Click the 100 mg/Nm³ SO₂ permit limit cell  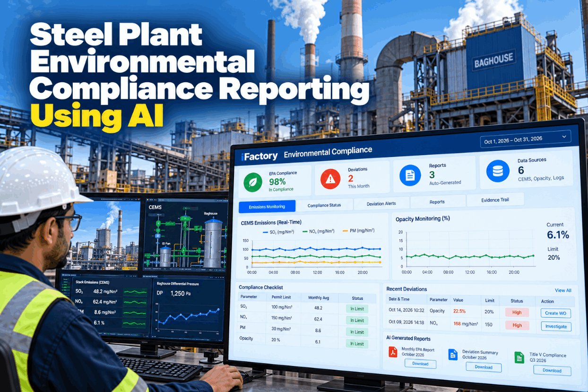tap(281, 307)
